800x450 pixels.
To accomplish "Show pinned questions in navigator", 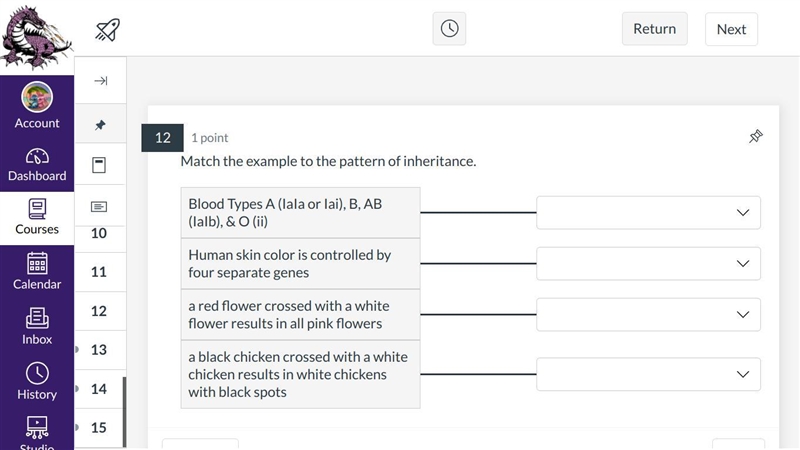I will (x=101, y=124).
